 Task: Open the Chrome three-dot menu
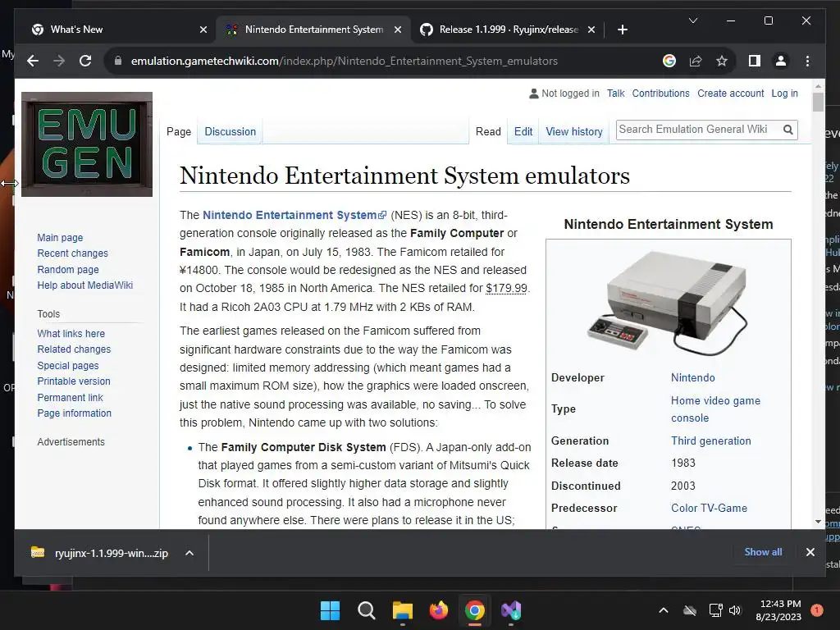click(807, 61)
